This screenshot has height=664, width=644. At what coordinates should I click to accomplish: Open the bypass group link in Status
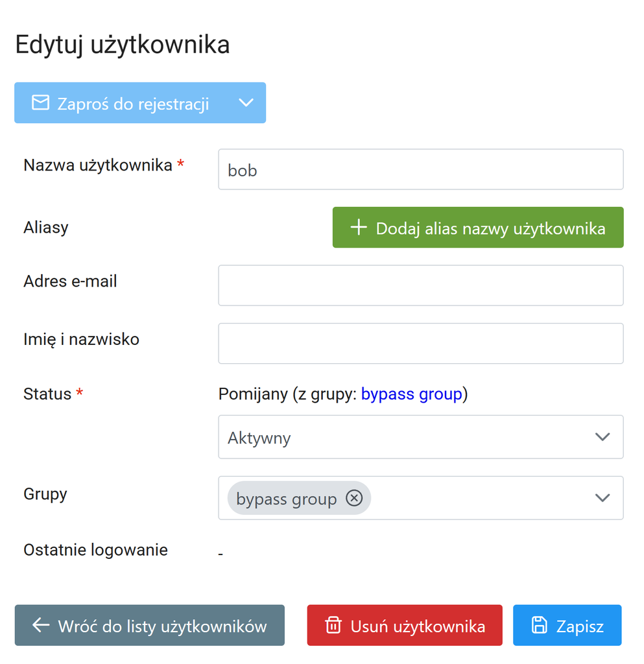coord(411,394)
